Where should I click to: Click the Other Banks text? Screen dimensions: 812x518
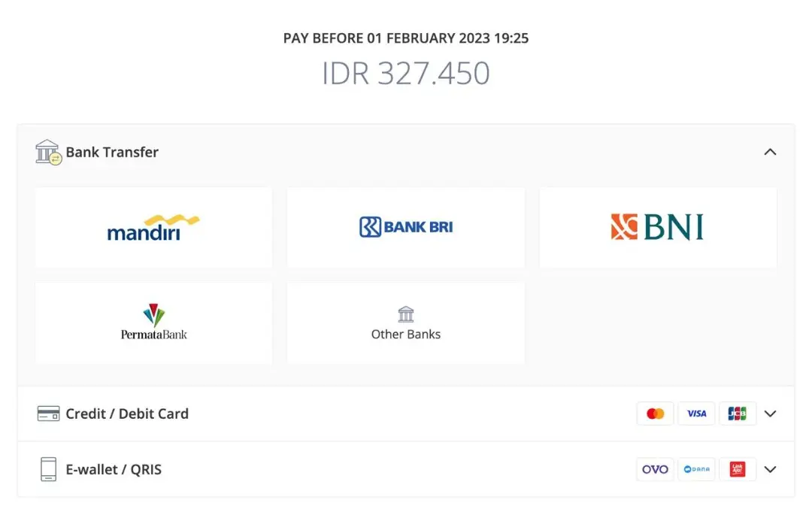tap(406, 335)
